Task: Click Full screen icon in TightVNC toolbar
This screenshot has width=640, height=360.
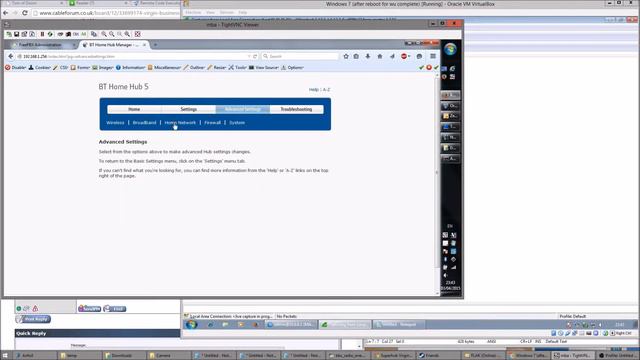Action: coord(138,34)
